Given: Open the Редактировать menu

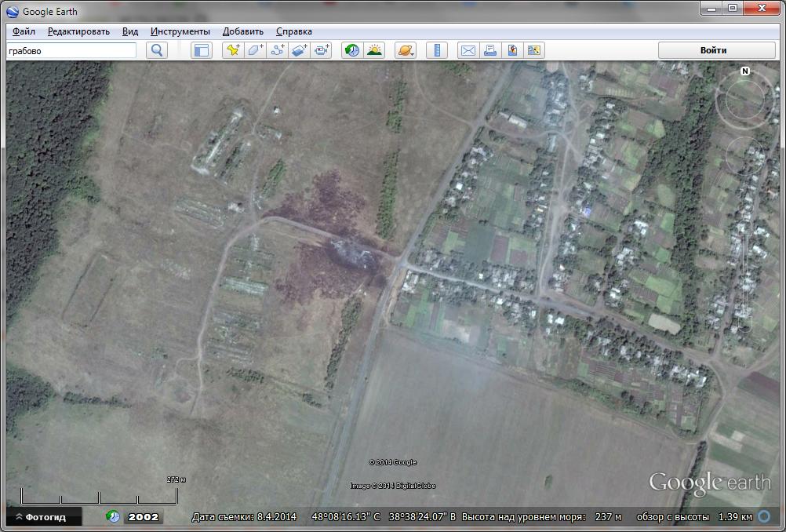Looking at the screenshot, I should pyautogui.click(x=78, y=31).
